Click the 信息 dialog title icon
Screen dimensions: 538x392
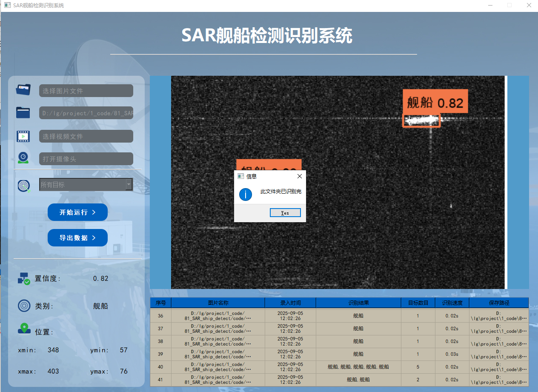(x=240, y=176)
